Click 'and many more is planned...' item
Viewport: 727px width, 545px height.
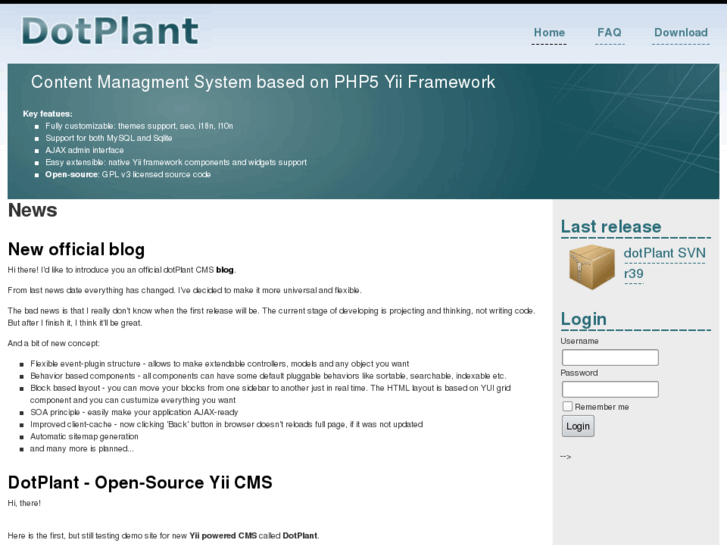coord(82,449)
